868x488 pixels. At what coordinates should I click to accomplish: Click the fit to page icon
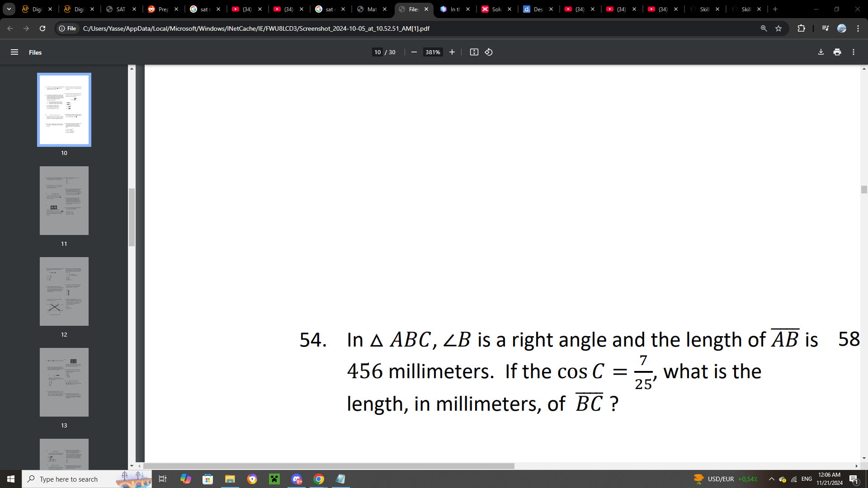click(474, 52)
